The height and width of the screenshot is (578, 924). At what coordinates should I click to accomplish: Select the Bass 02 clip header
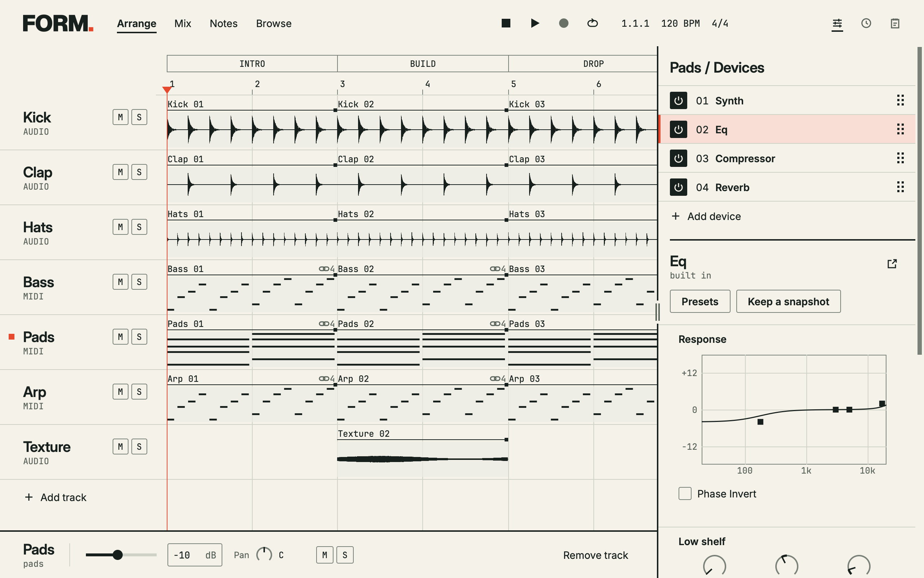423,269
